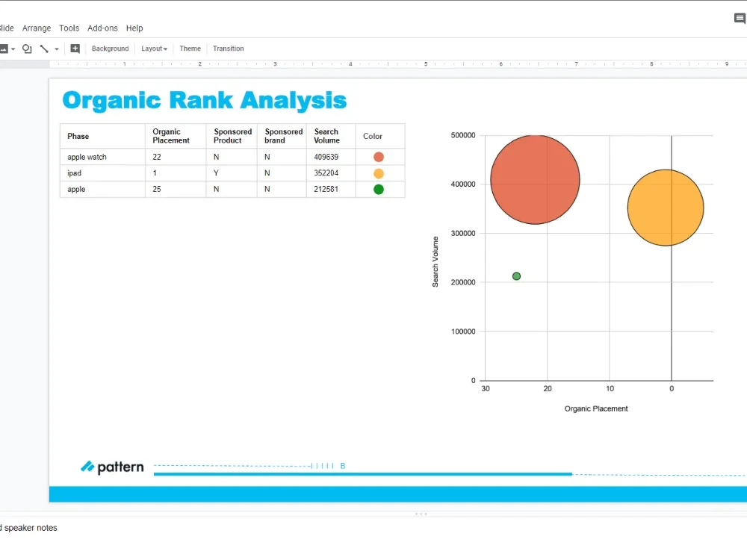The height and width of the screenshot is (560, 747).
Task: Select the red apple watch color dot
Action: tap(379, 157)
